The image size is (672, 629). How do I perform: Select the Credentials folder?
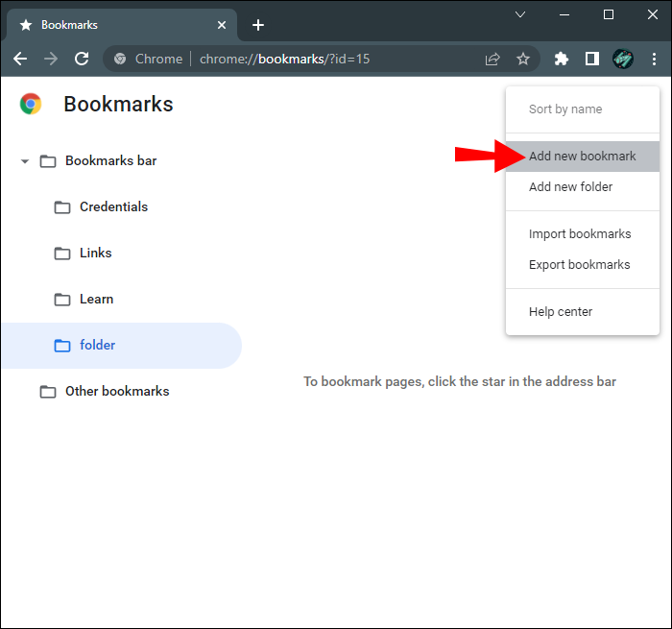tap(113, 207)
